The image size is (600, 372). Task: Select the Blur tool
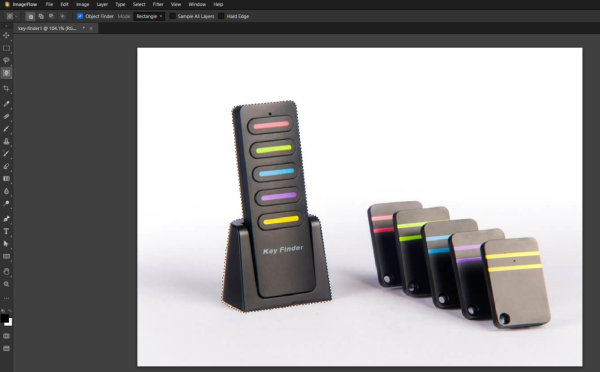6,191
